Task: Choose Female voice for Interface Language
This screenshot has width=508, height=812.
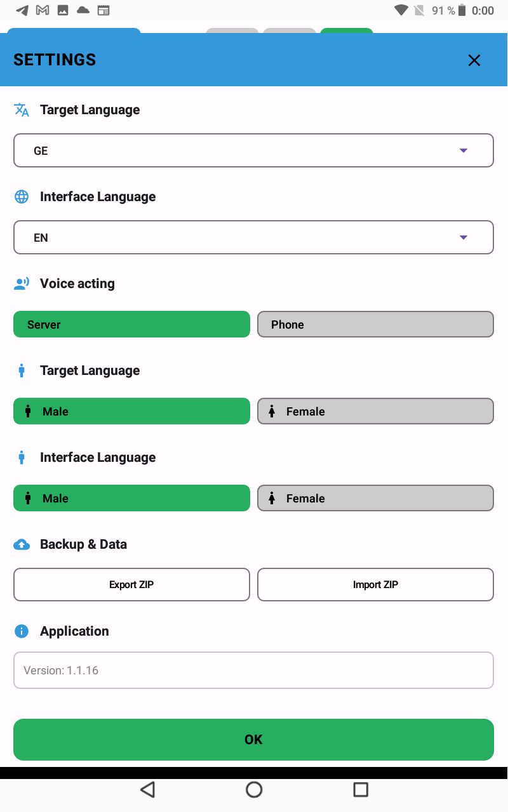Action: coord(375,498)
